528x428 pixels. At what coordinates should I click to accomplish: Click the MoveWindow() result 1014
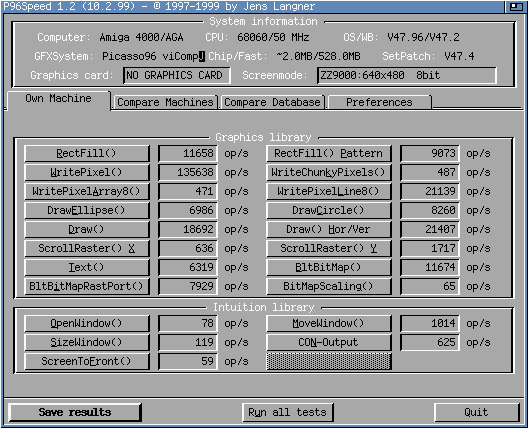[x=430, y=324]
